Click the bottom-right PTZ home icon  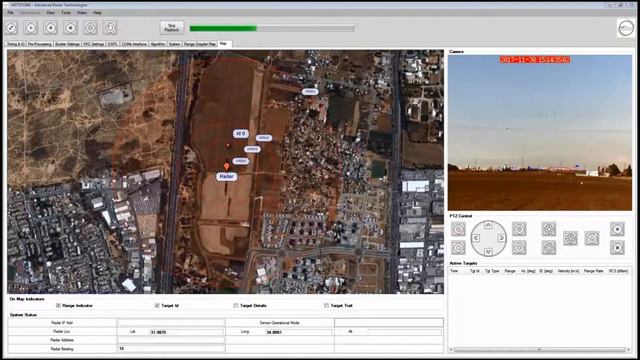pos(617,248)
